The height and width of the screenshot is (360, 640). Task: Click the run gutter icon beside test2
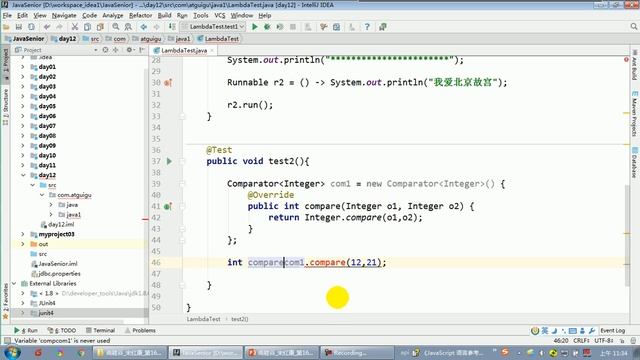pos(169,161)
